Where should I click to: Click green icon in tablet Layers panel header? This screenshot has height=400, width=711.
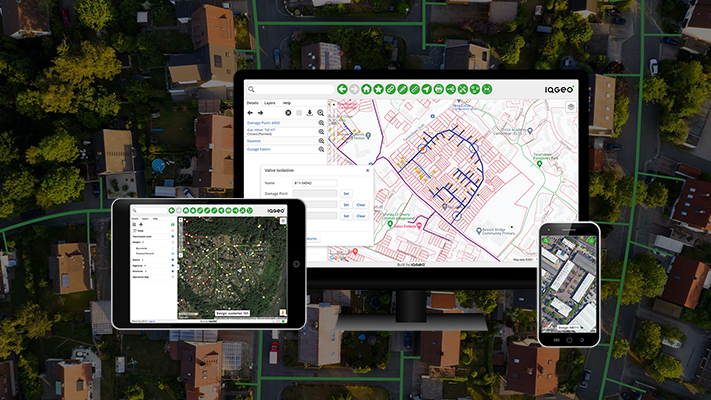[173, 224]
